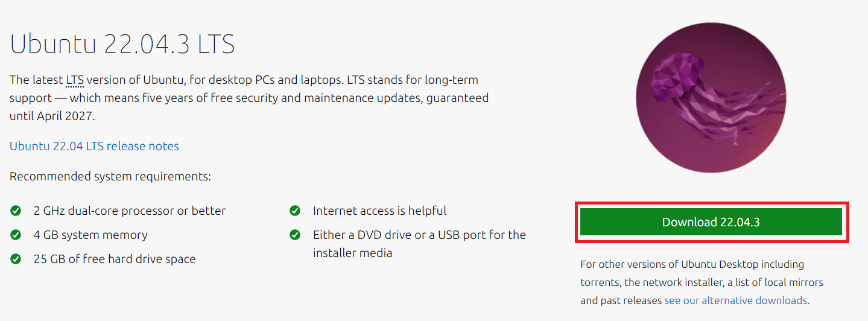Click the 'Recommended system requirements:' label
Screen dimensions: 868x321
click(110, 177)
